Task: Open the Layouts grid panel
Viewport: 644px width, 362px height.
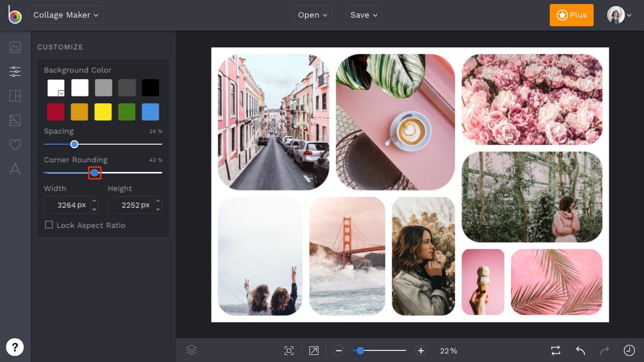Action: (15, 96)
